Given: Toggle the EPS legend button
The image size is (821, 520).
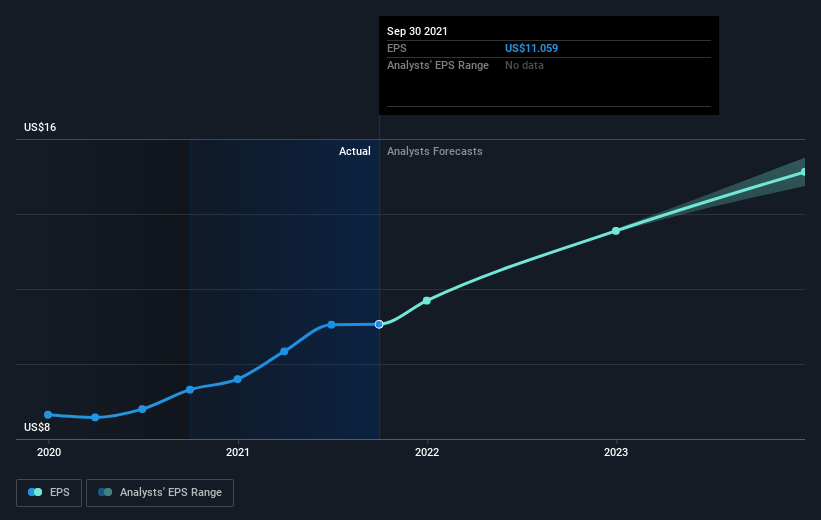Looking at the screenshot, I should coord(49,492).
